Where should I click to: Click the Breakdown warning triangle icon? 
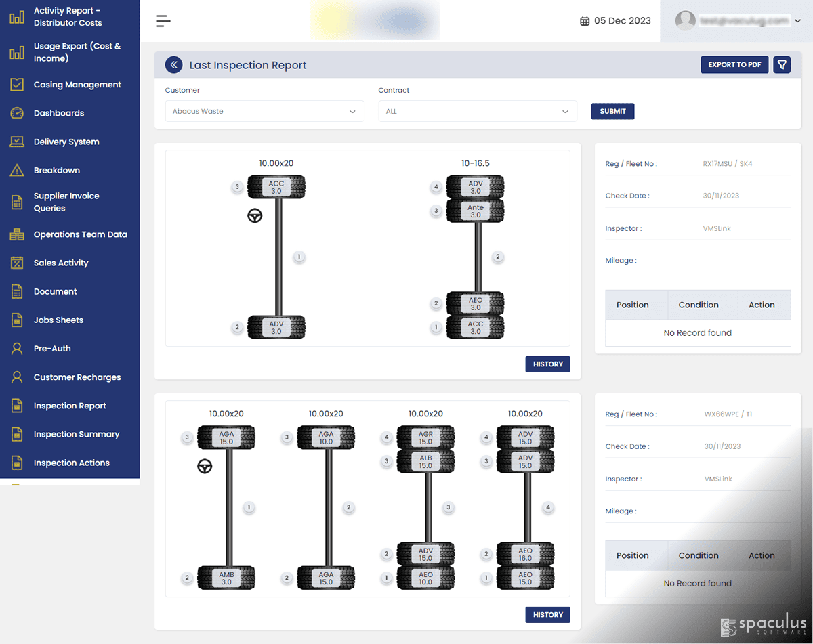(x=17, y=170)
